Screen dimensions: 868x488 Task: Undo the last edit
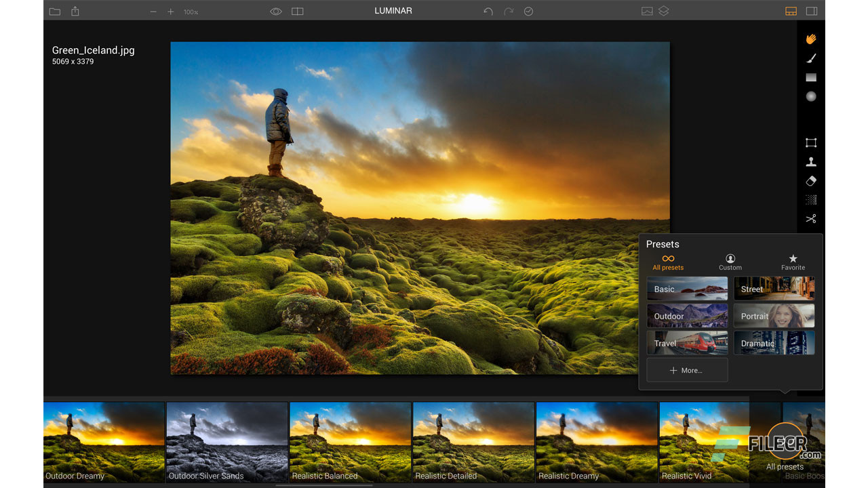coord(488,12)
